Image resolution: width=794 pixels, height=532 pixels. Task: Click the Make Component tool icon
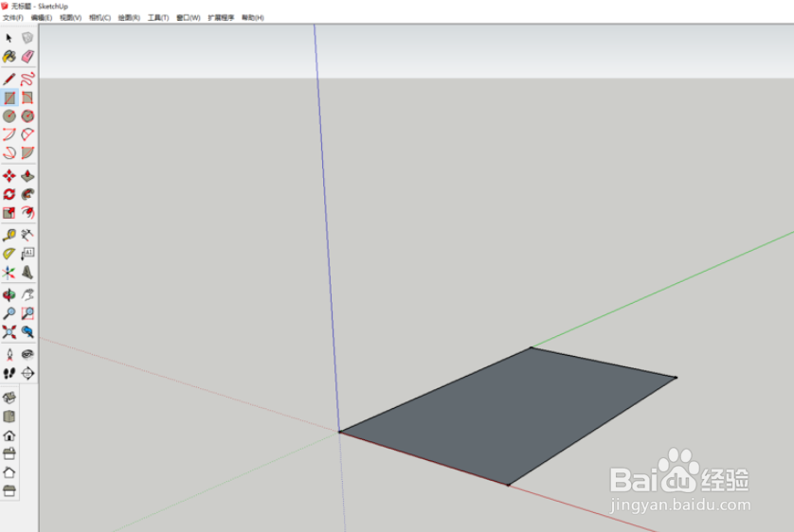[x=27, y=38]
